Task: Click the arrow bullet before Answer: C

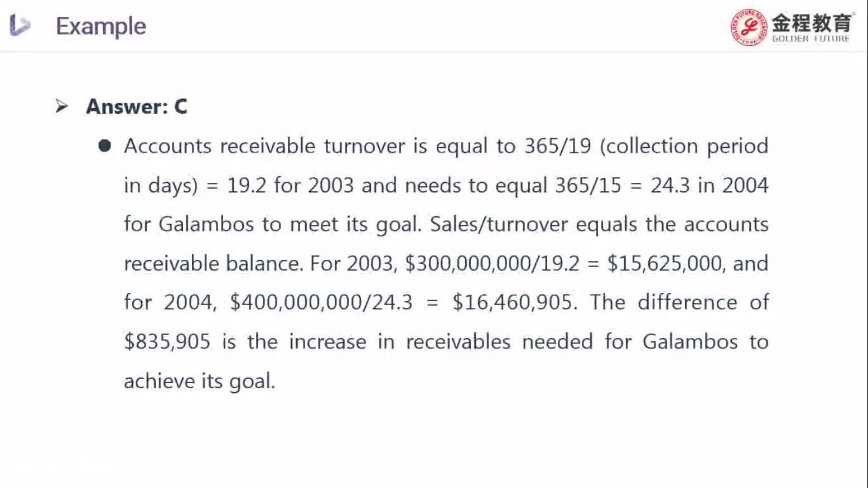Action: tap(62, 106)
